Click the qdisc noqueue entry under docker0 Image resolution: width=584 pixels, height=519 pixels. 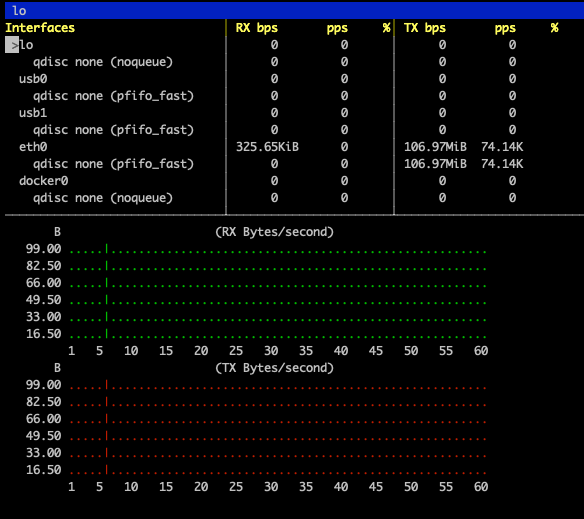103,198
